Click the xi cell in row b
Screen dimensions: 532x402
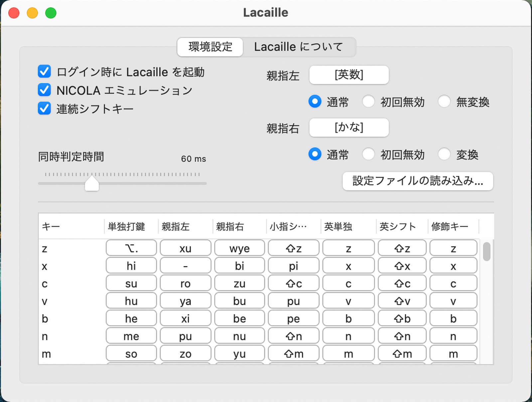[186, 318]
